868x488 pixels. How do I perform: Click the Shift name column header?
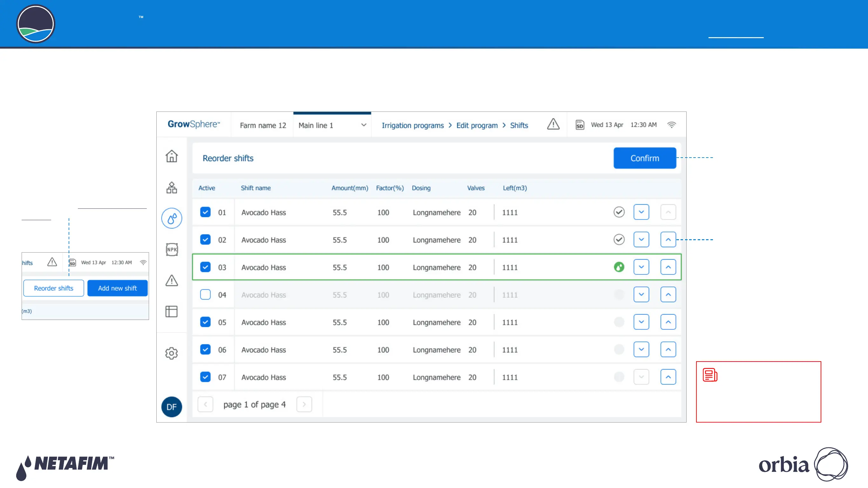(x=255, y=188)
